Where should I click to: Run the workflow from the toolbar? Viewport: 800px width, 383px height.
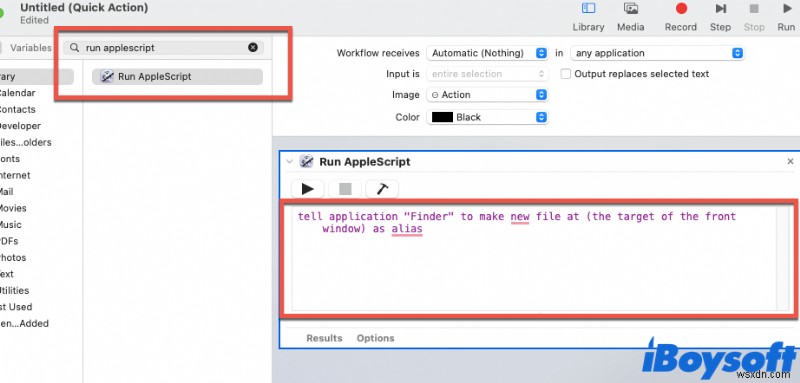click(x=786, y=9)
